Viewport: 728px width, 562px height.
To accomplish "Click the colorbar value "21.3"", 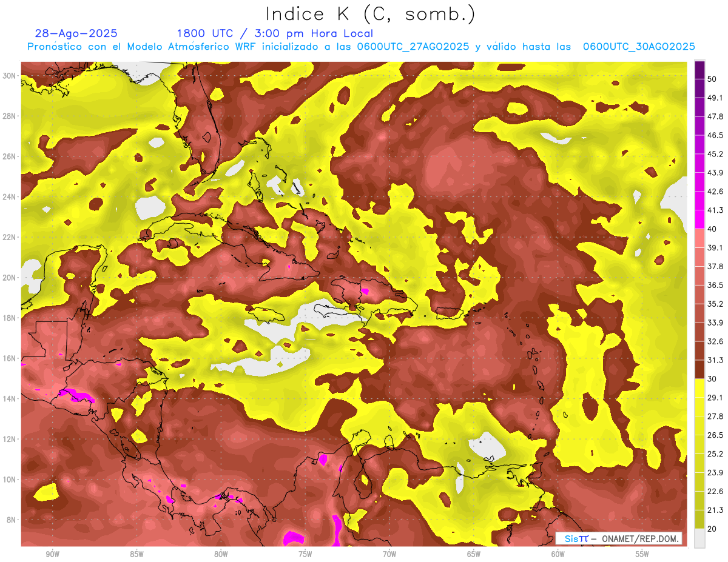I will coord(715,510).
